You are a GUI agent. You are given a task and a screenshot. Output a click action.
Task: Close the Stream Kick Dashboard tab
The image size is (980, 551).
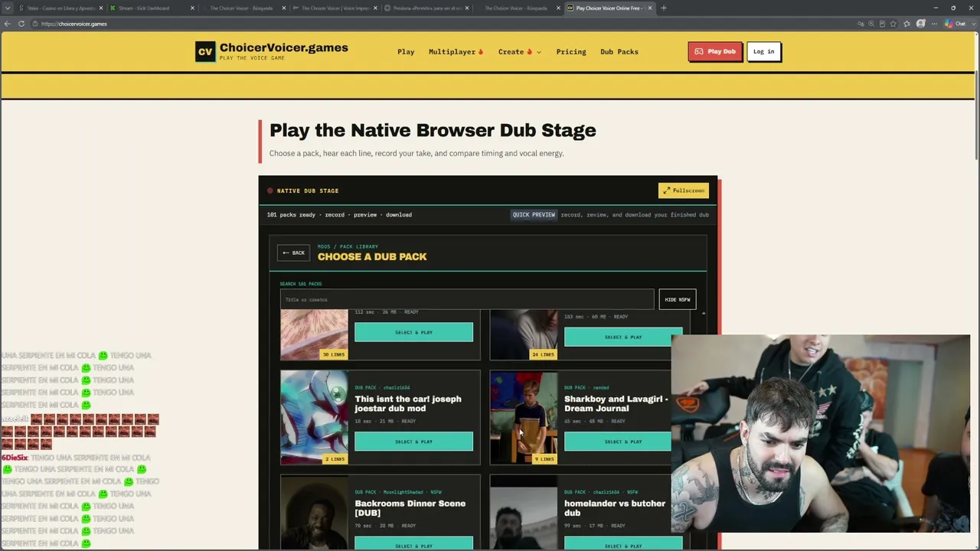[192, 8]
